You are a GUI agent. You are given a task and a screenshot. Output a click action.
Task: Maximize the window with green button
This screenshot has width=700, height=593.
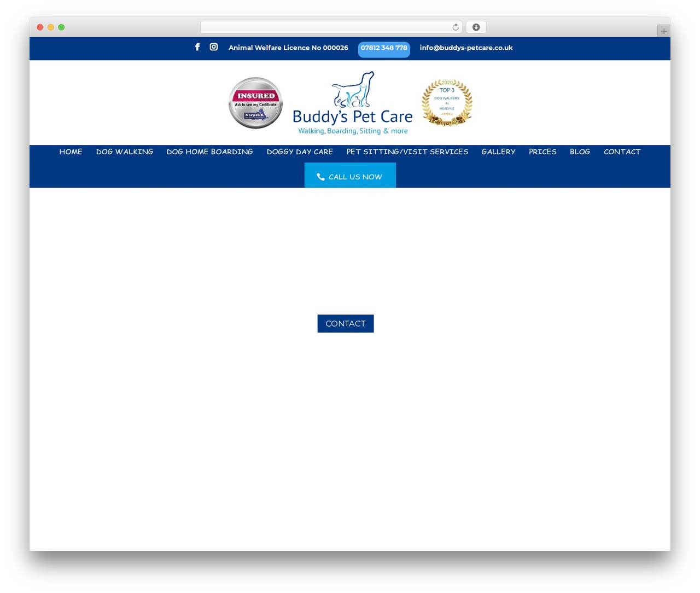point(61,27)
